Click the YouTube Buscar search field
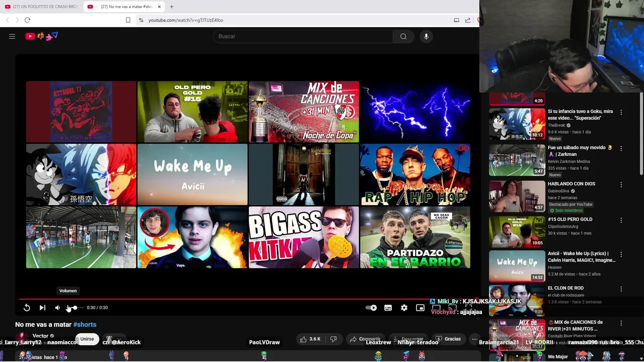 303,36
